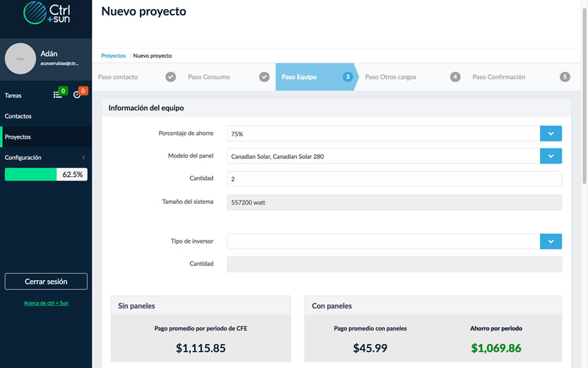Click the step 3 circle on Paso Equipo

coord(348,77)
